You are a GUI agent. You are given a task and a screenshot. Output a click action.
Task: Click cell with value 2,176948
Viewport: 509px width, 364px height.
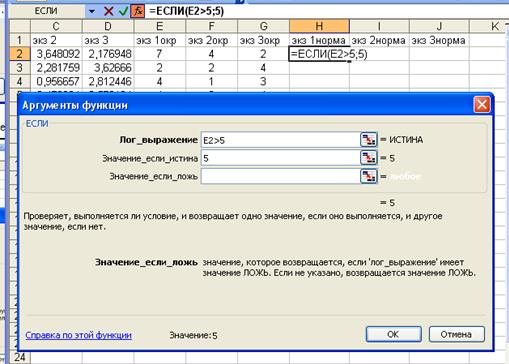point(108,54)
